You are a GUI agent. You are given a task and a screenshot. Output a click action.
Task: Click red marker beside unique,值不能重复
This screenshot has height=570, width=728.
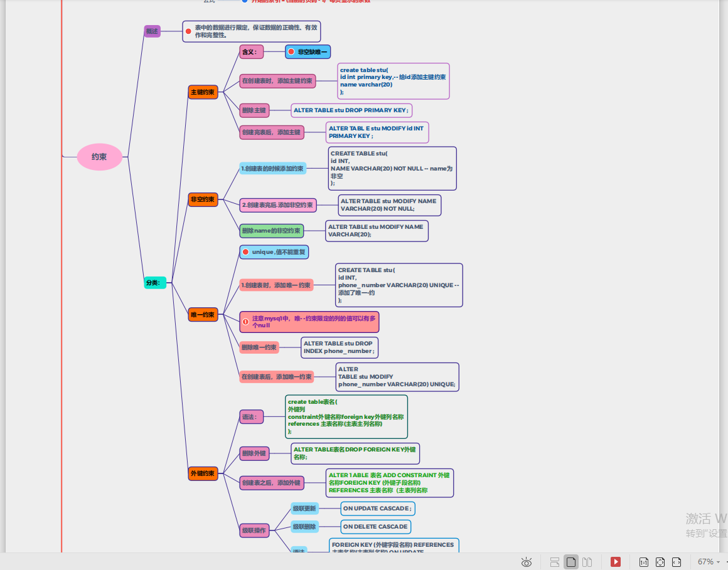pyautogui.click(x=245, y=252)
